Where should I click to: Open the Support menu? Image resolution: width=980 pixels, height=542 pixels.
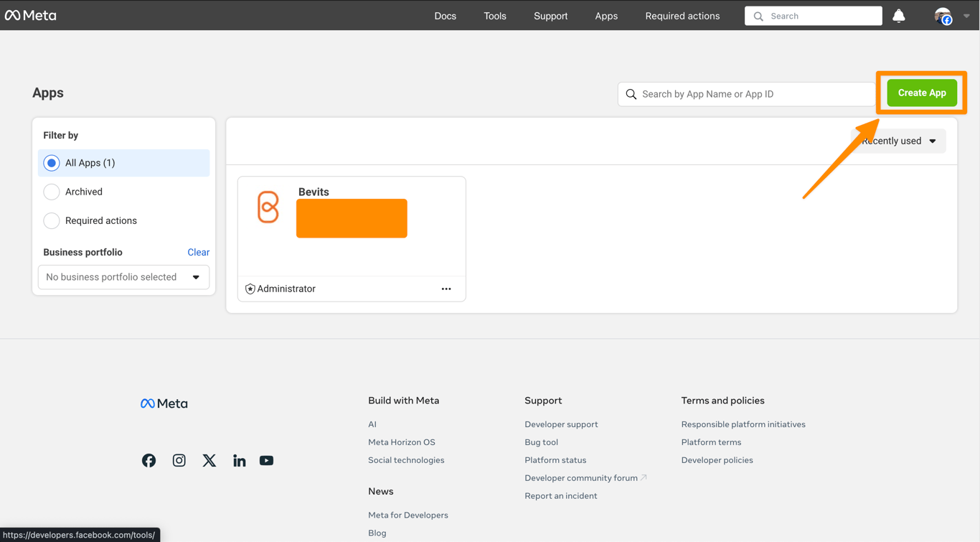(x=551, y=16)
